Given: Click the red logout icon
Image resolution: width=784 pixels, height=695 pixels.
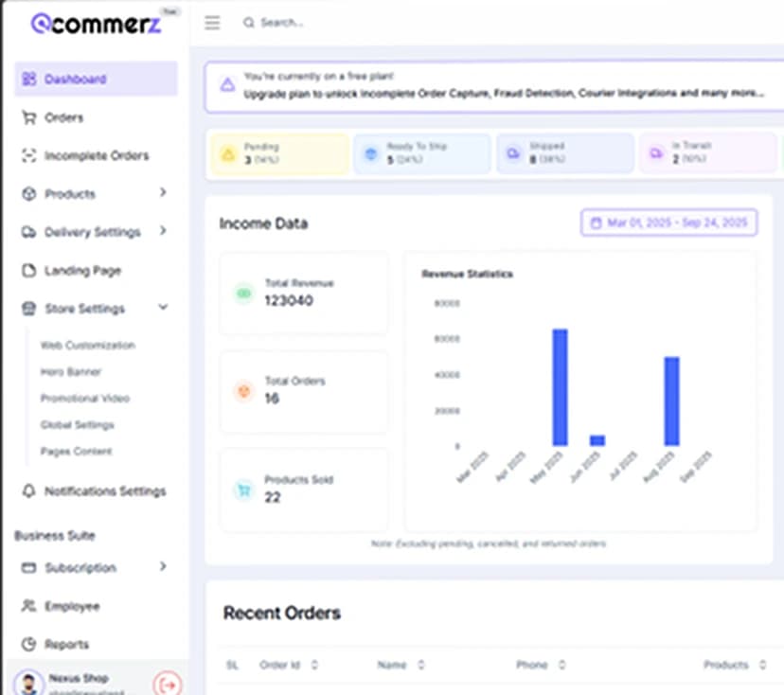Looking at the screenshot, I should 168,685.
